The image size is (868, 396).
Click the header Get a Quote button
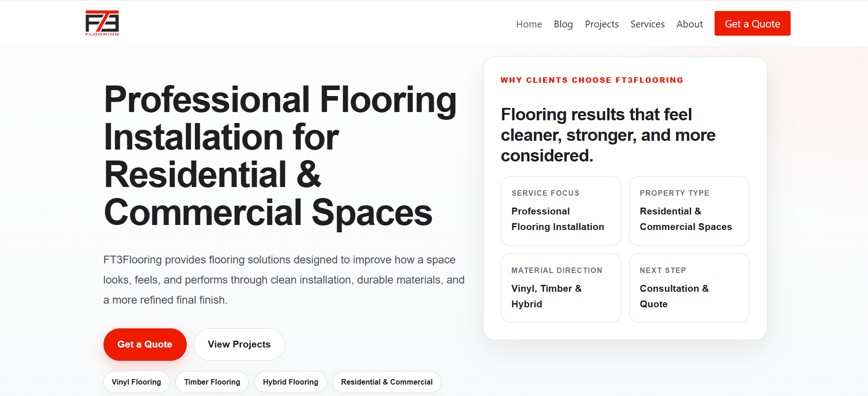point(752,23)
